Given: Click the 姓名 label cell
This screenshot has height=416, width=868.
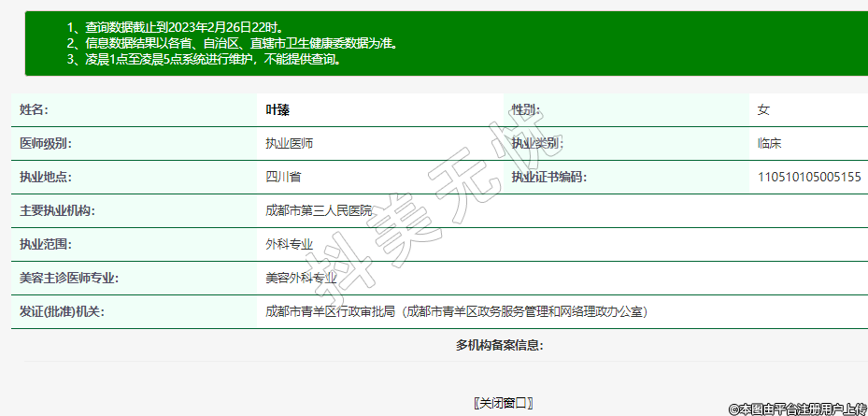Looking at the screenshot, I should tap(34, 110).
